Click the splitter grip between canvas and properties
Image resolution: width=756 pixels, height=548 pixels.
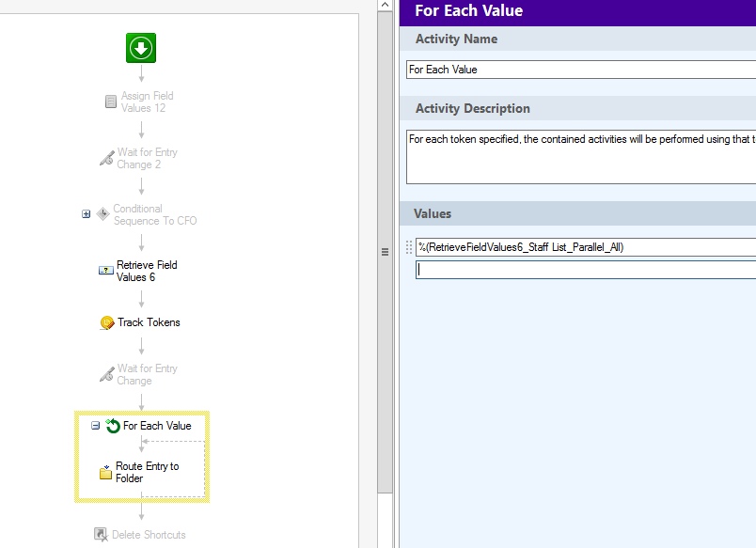coord(385,252)
